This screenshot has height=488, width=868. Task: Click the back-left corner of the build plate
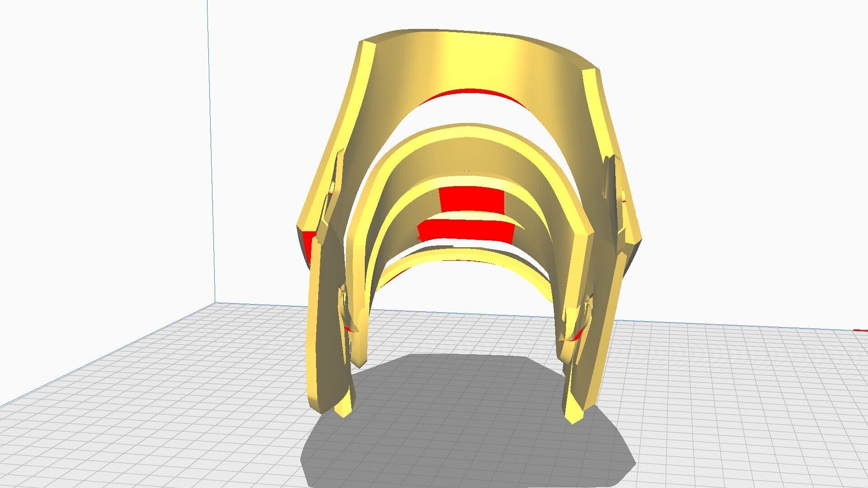click(215, 302)
